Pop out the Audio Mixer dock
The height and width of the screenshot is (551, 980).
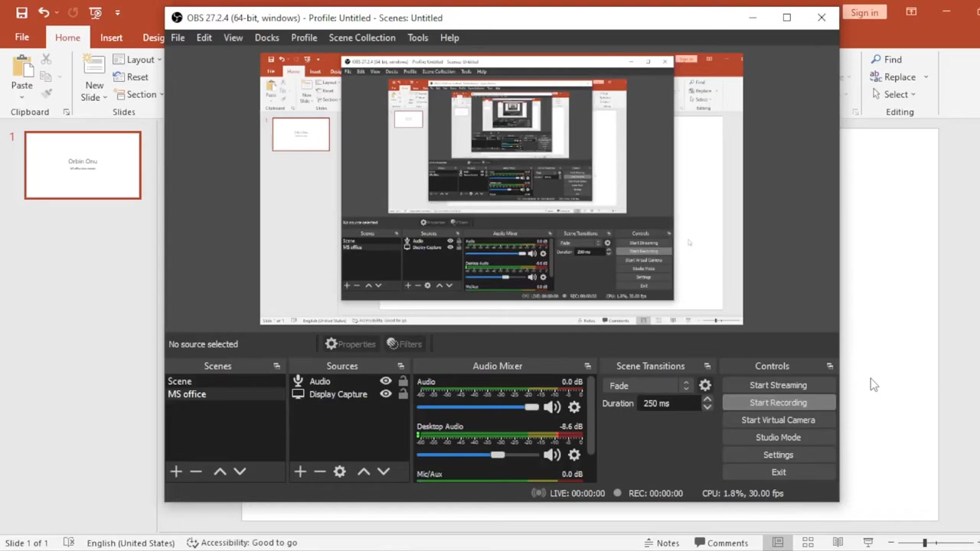pyautogui.click(x=587, y=366)
